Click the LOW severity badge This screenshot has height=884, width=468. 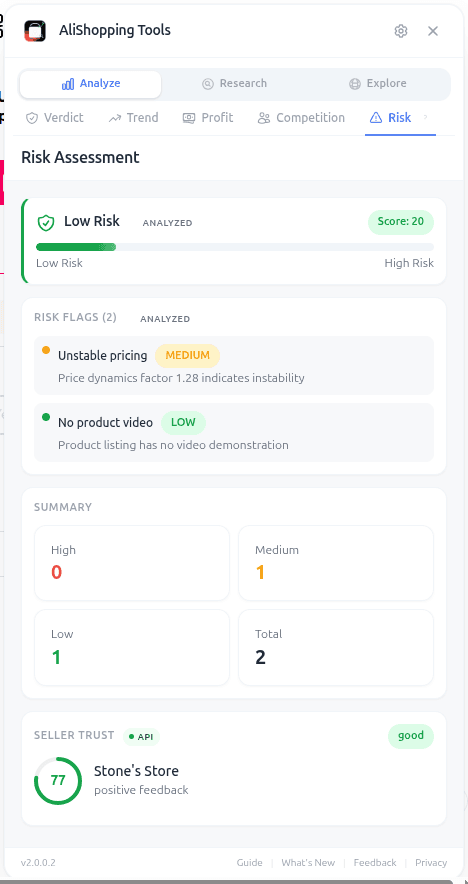tap(183, 423)
